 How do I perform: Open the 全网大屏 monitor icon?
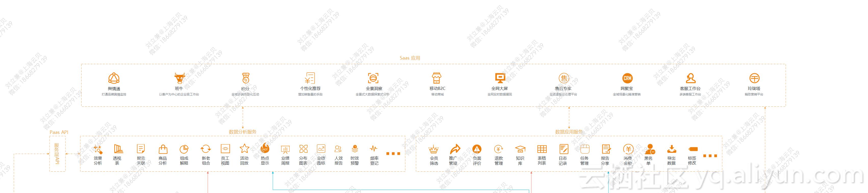point(500,78)
